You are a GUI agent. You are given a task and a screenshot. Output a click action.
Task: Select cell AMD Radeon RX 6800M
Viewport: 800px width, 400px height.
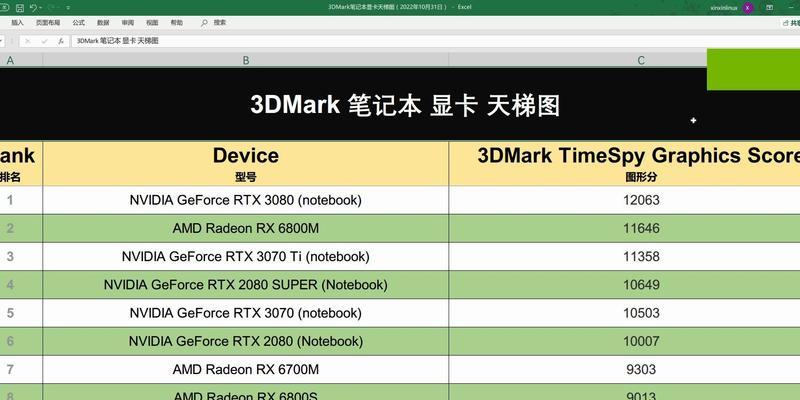click(x=245, y=228)
